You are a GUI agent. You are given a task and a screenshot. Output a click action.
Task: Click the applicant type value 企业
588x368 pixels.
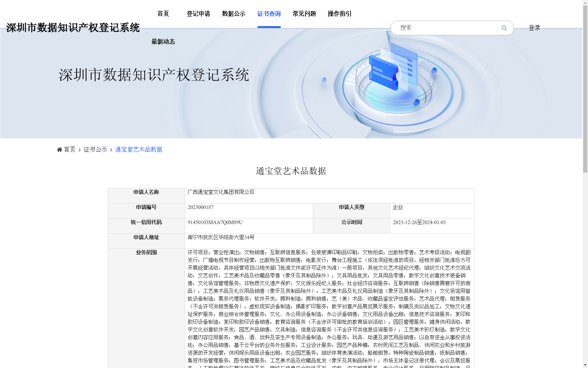(398, 207)
